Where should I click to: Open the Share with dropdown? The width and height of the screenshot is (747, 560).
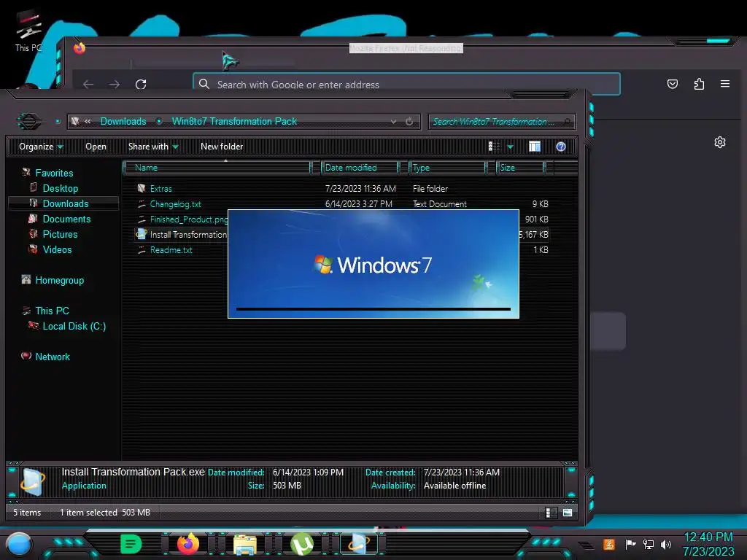[153, 146]
